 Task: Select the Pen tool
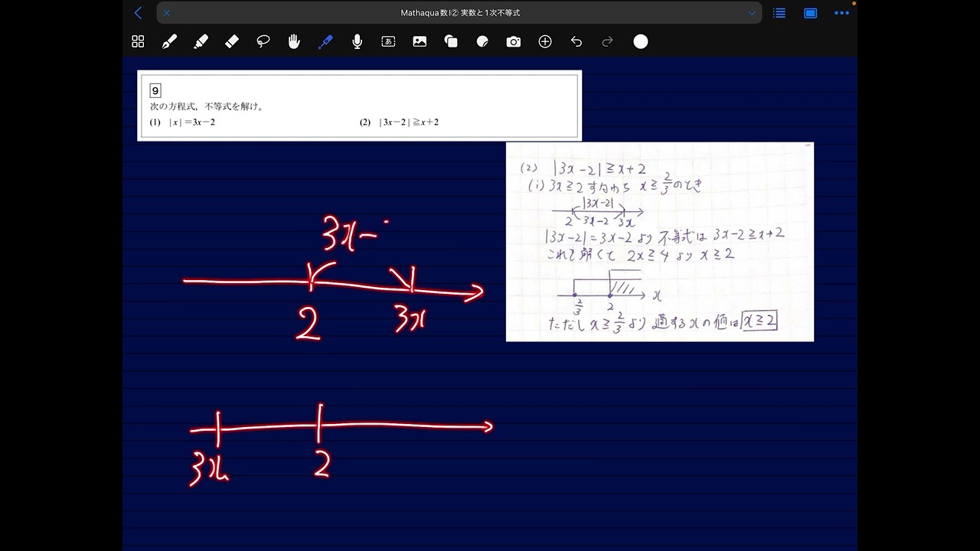(x=169, y=42)
